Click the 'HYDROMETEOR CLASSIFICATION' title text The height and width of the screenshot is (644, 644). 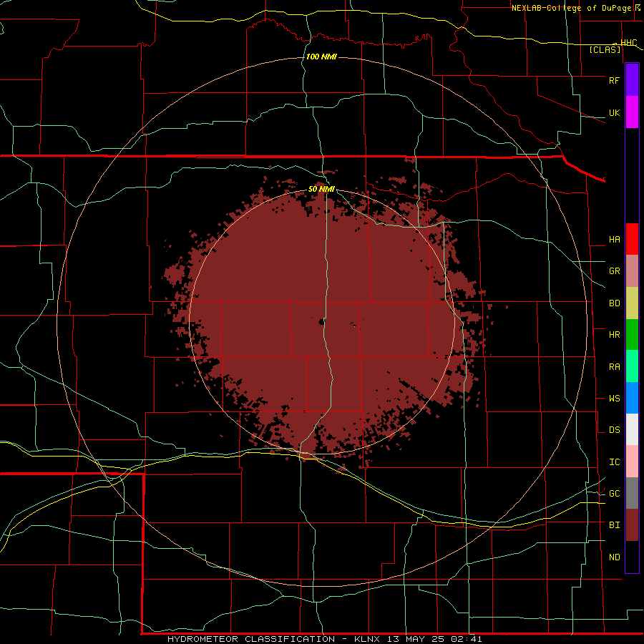251,639
